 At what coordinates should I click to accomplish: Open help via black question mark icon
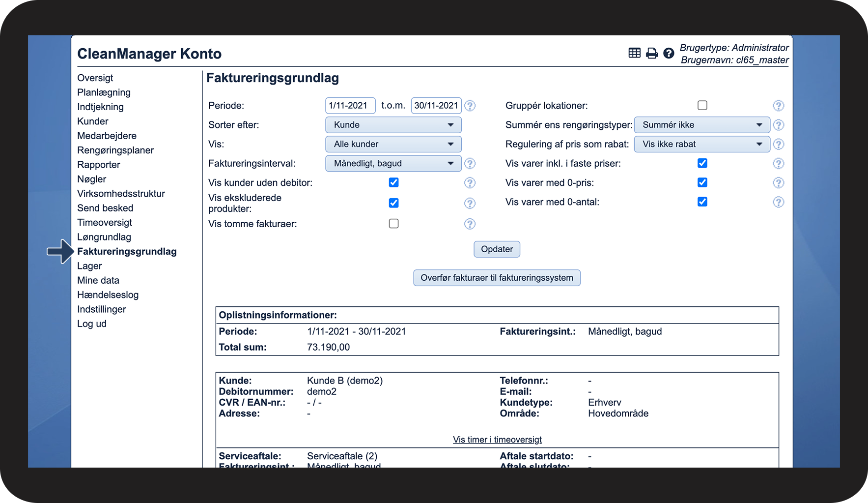pyautogui.click(x=668, y=53)
